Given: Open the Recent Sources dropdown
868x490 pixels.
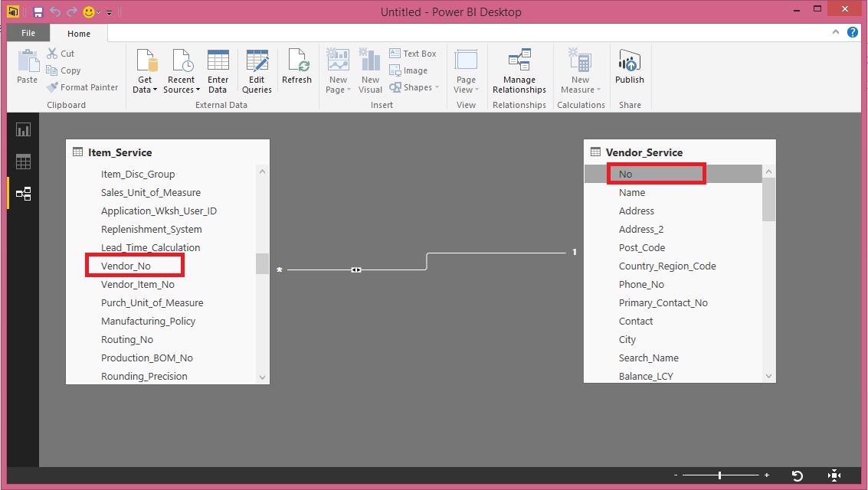Looking at the screenshot, I should coord(181,69).
